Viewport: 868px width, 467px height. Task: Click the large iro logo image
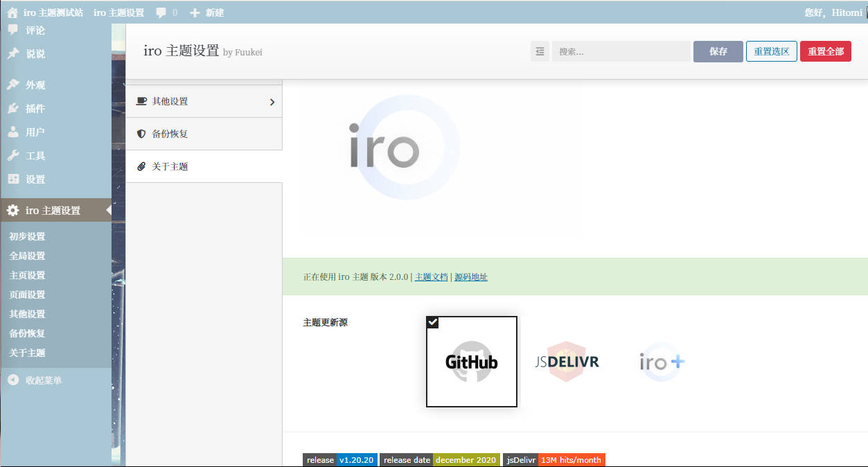pos(404,148)
